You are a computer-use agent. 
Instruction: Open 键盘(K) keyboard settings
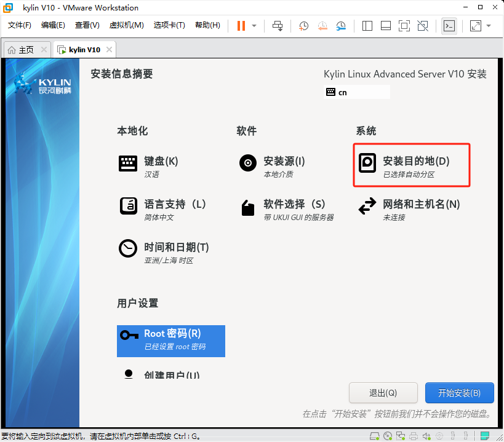tap(148, 167)
